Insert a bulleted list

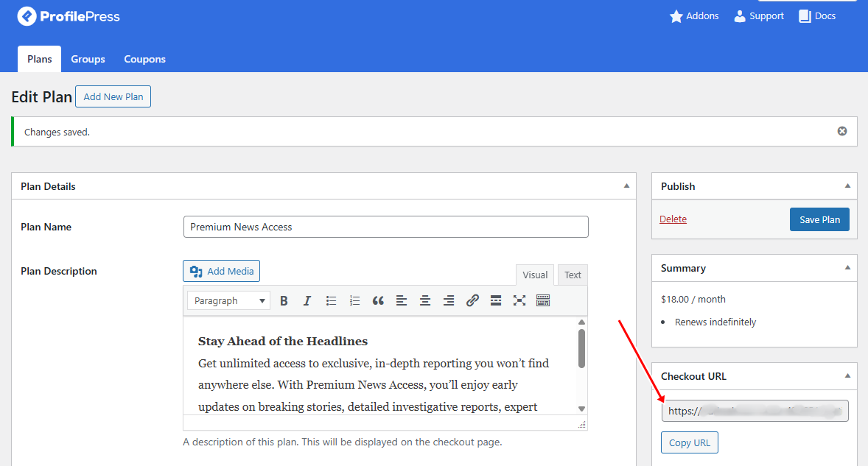331,300
